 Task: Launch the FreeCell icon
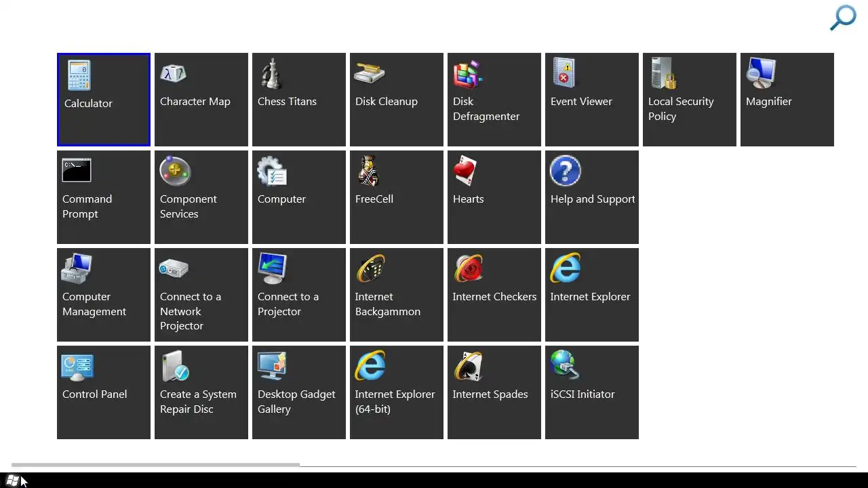coord(368,171)
